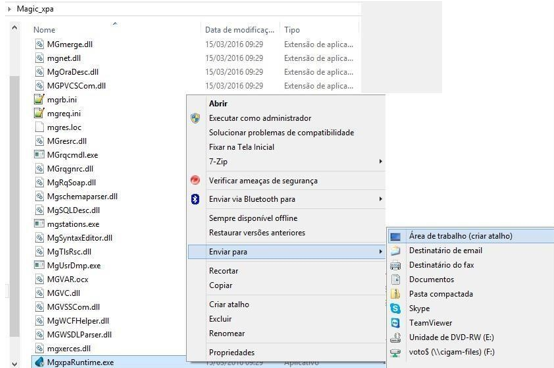This screenshot has height=368, width=554.
Task: Choose Fixar na Tela Inicial
Action: coord(242,147)
